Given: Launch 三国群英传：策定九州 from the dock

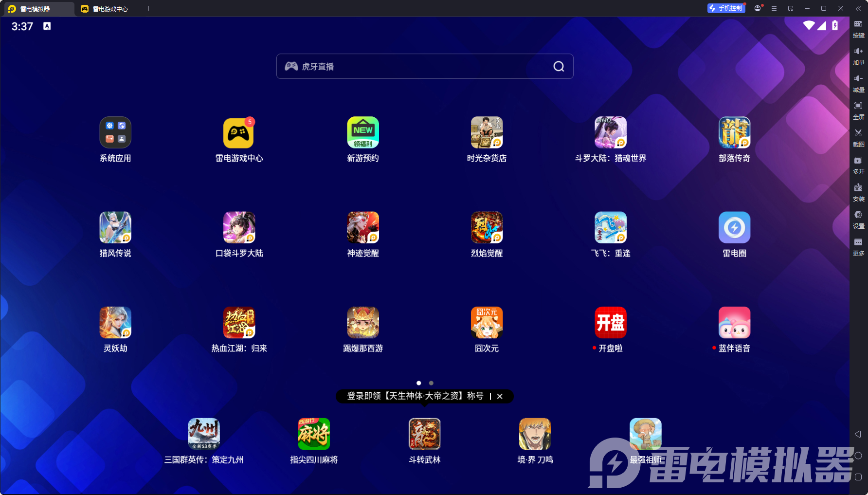Looking at the screenshot, I should [204, 434].
